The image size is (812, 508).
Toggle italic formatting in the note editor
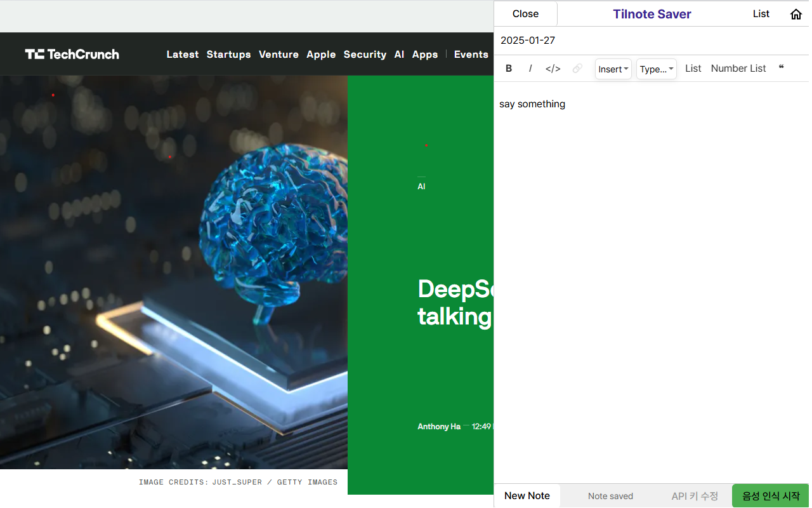point(530,69)
